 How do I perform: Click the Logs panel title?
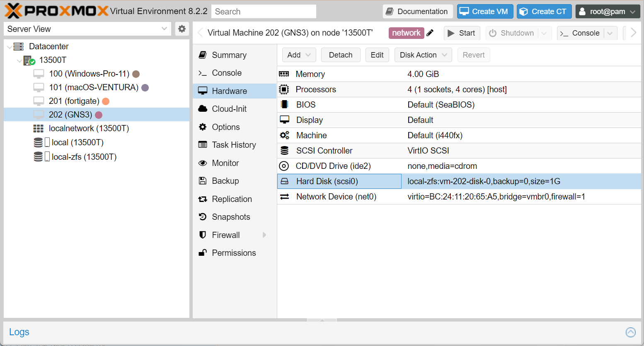coord(19,332)
